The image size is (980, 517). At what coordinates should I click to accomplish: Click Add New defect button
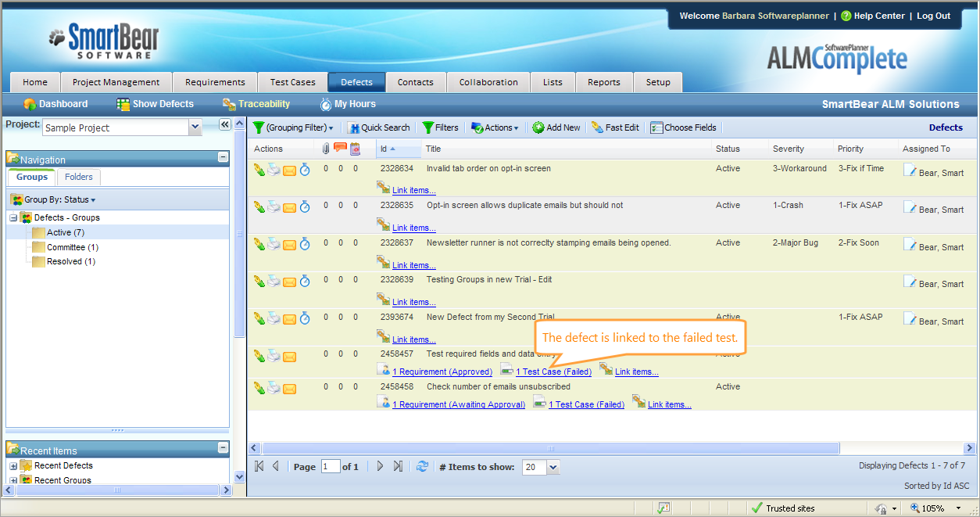click(556, 127)
